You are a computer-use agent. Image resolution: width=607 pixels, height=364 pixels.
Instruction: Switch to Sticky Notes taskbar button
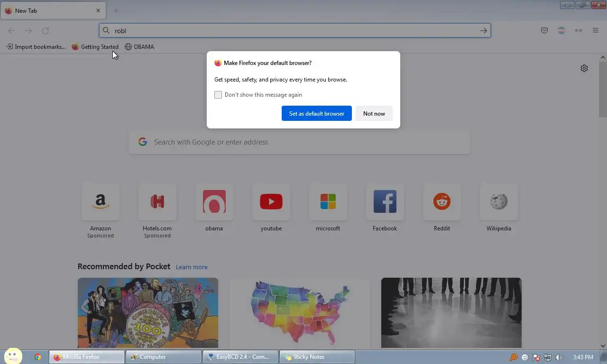coord(317,357)
